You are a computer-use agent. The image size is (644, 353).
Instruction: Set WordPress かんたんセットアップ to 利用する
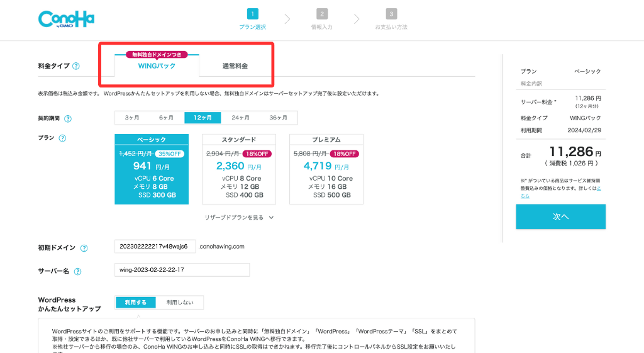[136, 303]
